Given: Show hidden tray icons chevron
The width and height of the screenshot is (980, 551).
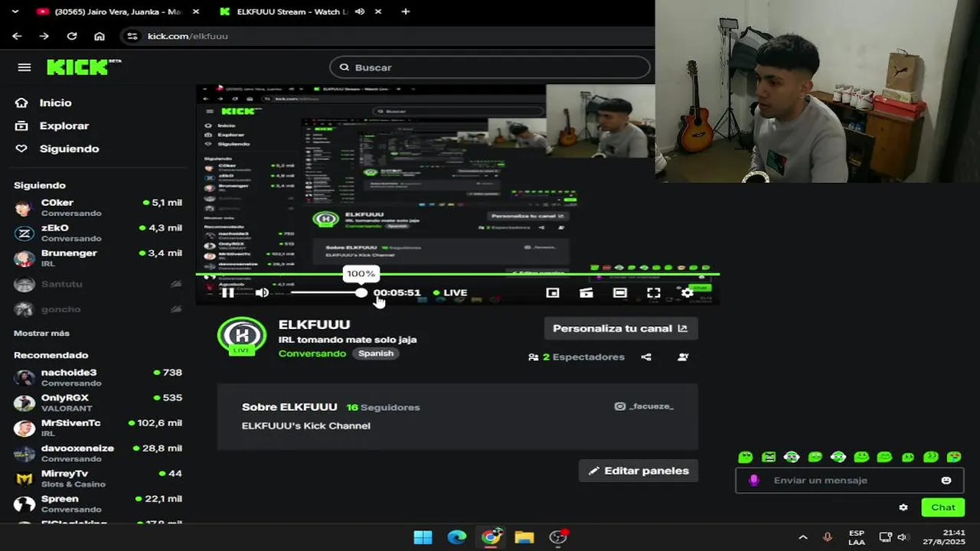Looking at the screenshot, I should 802,537.
